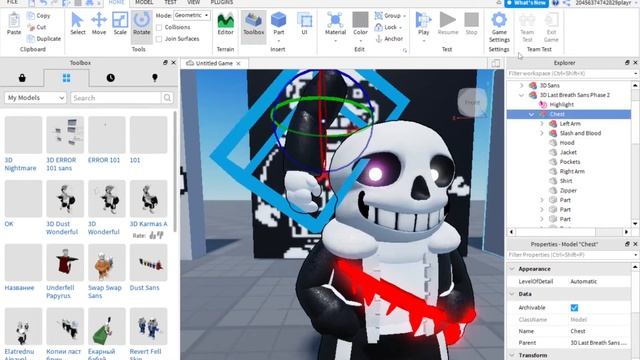This screenshot has height=360, width=640.
Task: Select the Untitled Game viewport tab
Action: click(213, 63)
